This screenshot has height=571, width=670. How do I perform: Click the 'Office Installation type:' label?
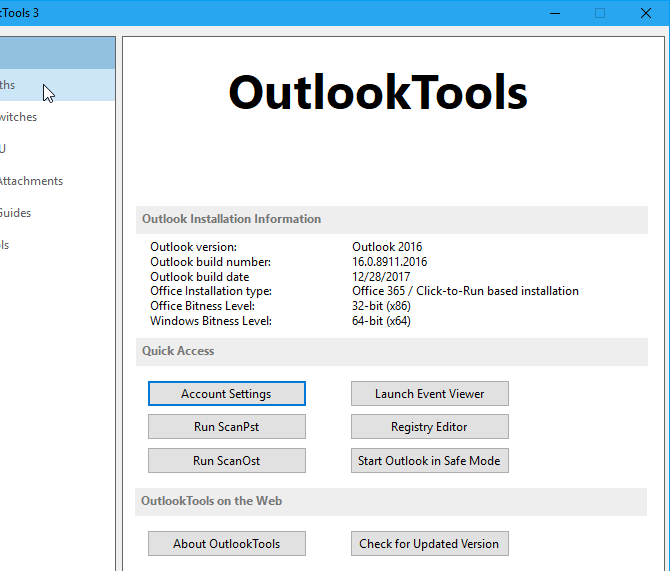211,291
